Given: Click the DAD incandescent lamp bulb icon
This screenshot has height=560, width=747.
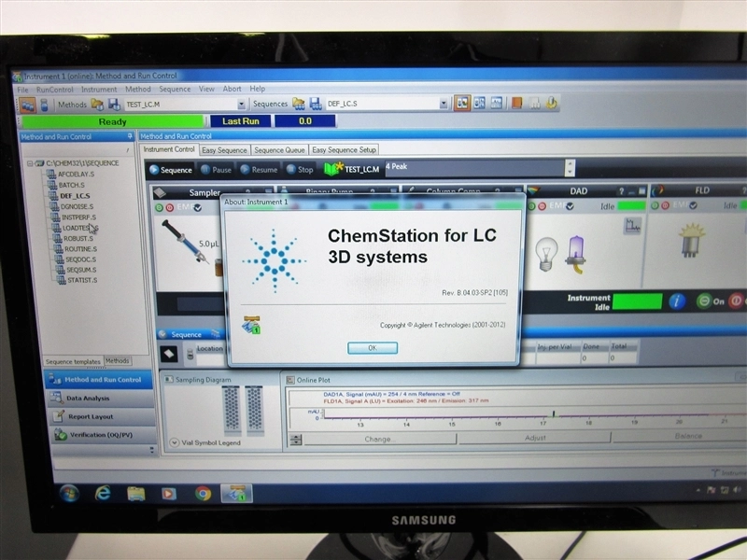Looking at the screenshot, I should 546,254.
